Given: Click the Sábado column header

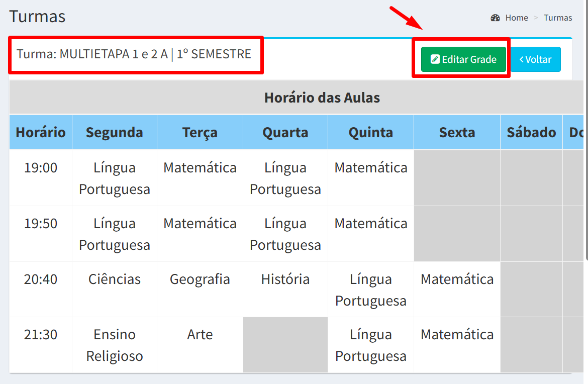Looking at the screenshot, I should pyautogui.click(x=531, y=132).
